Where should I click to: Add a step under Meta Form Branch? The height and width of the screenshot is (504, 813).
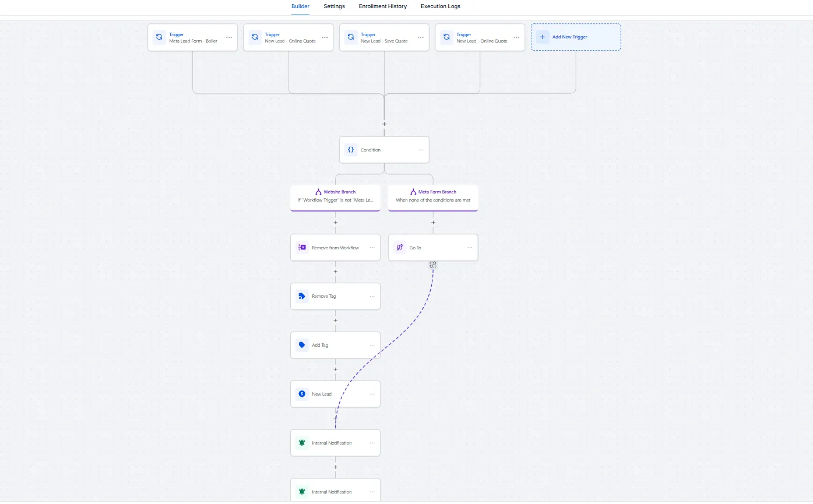point(433,222)
